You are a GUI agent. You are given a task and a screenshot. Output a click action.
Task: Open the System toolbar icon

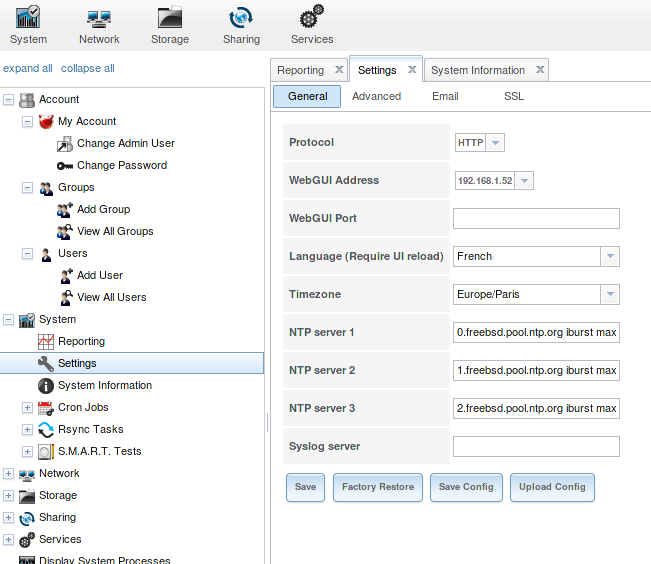click(x=28, y=17)
